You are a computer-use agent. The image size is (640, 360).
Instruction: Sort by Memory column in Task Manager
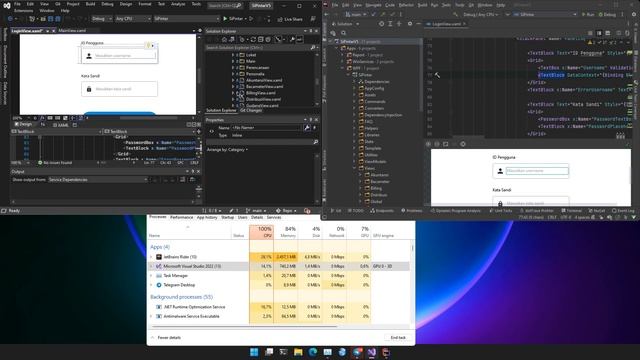coord(286,232)
